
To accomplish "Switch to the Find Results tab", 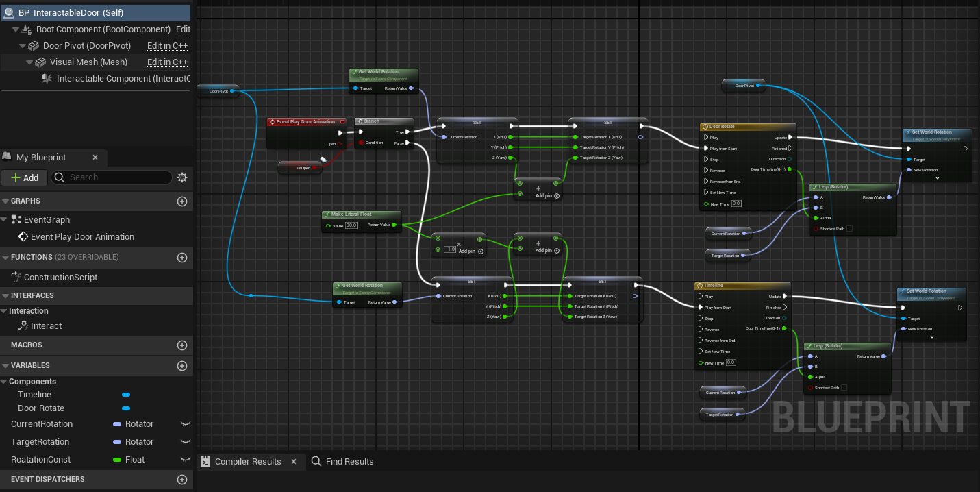I will [x=342, y=462].
